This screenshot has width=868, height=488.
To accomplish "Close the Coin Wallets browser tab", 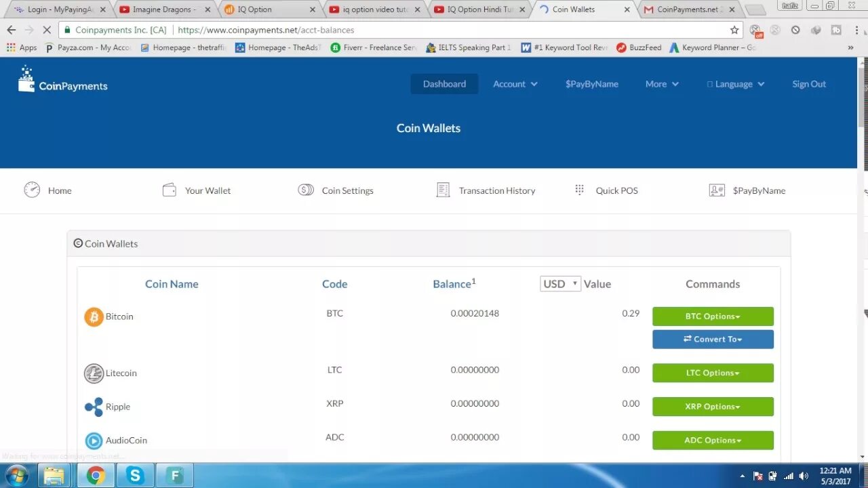I will click(627, 9).
